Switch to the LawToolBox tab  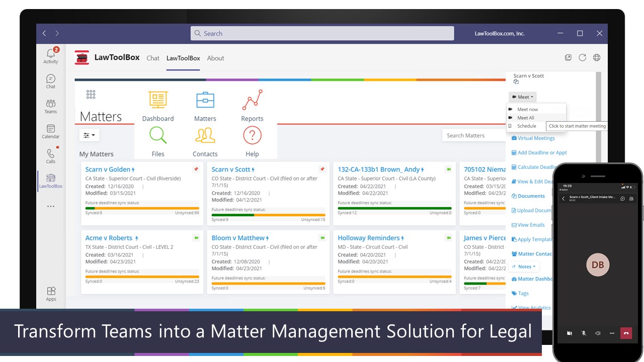183,58
